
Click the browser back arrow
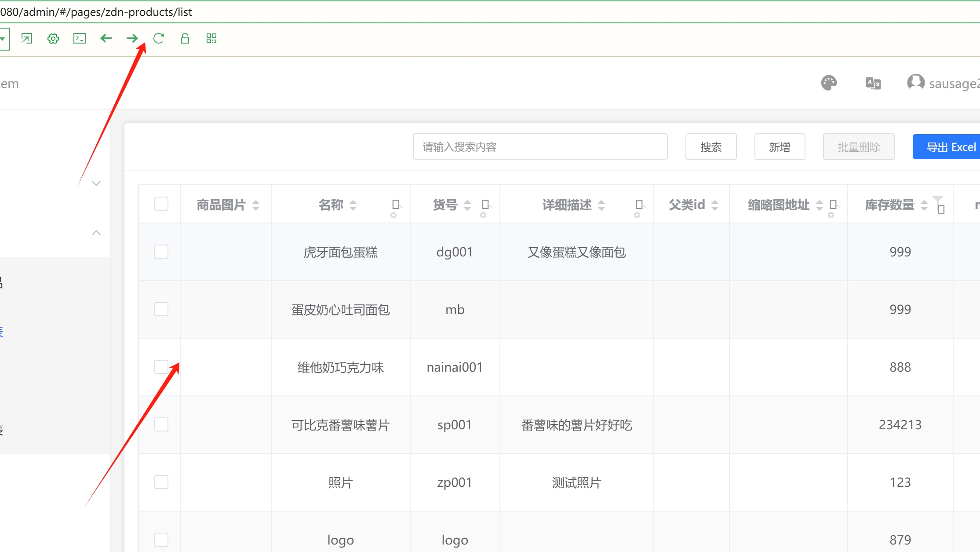(x=106, y=39)
